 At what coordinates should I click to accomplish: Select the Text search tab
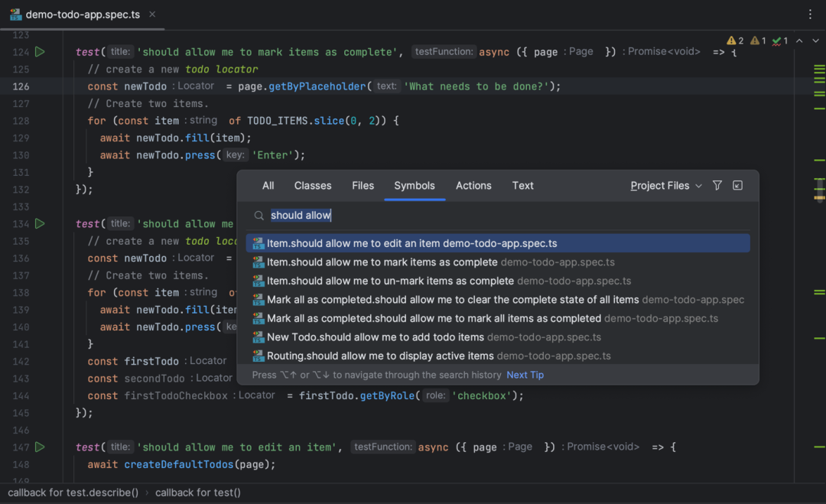click(522, 185)
